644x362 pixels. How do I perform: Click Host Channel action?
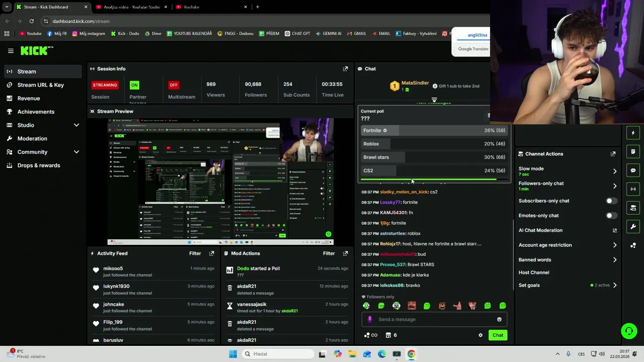point(534,273)
